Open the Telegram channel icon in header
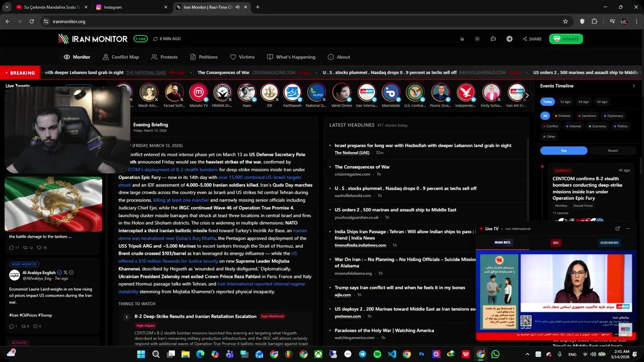The height and width of the screenshot is (362, 644). pos(509,39)
